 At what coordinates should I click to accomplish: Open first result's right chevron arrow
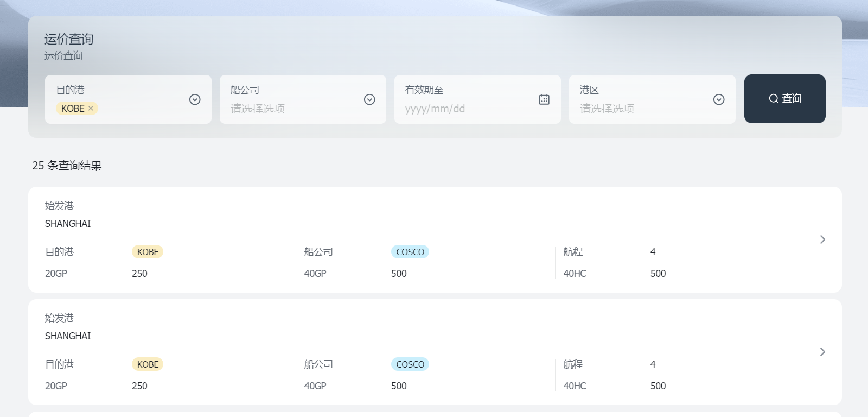coord(822,239)
